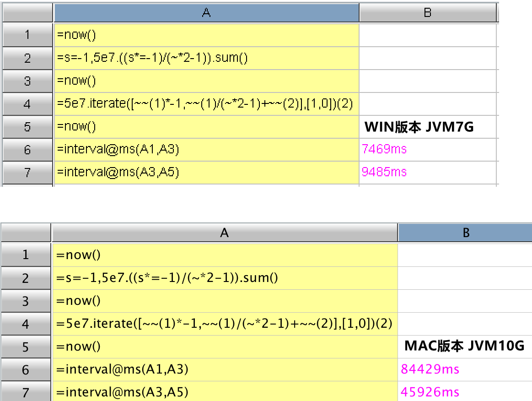Select column A header in lower grid
This screenshot has width=532, height=401.
click(x=224, y=233)
